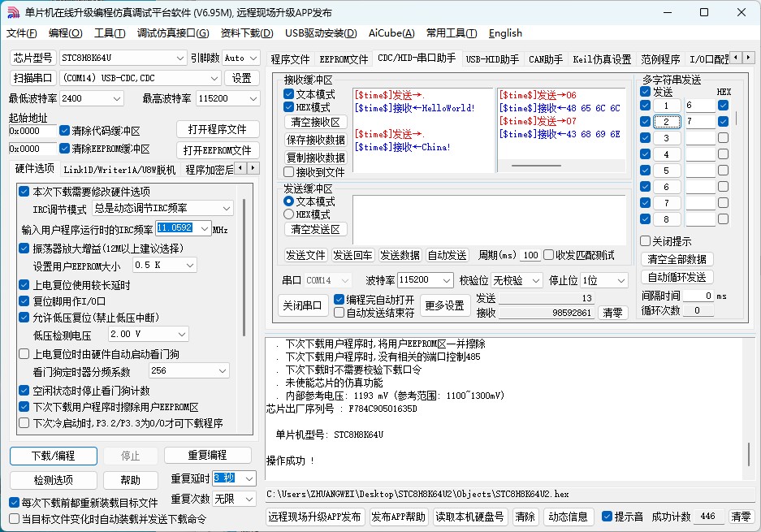Enable 接收到文件 checkbox
761x532 pixels.
tap(289, 172)
